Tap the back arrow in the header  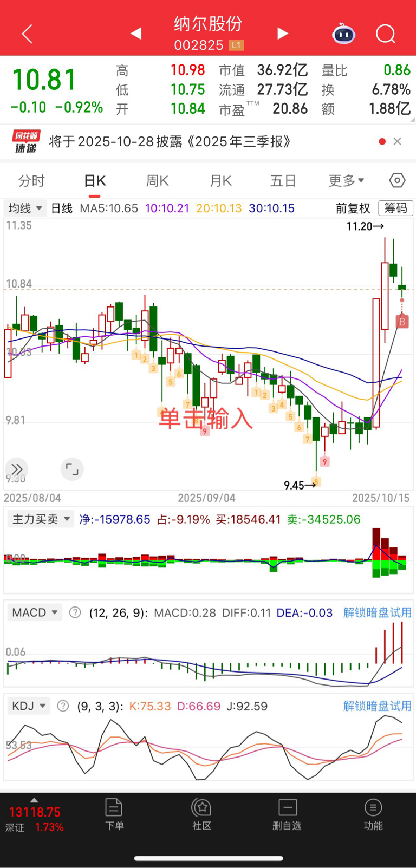(x=27, y=34)
